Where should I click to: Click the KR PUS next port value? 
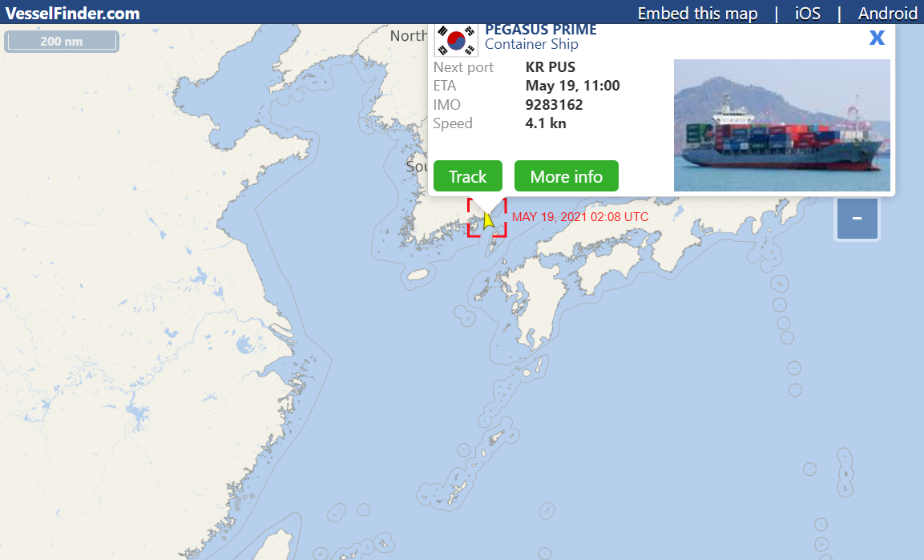pos(551,67)
